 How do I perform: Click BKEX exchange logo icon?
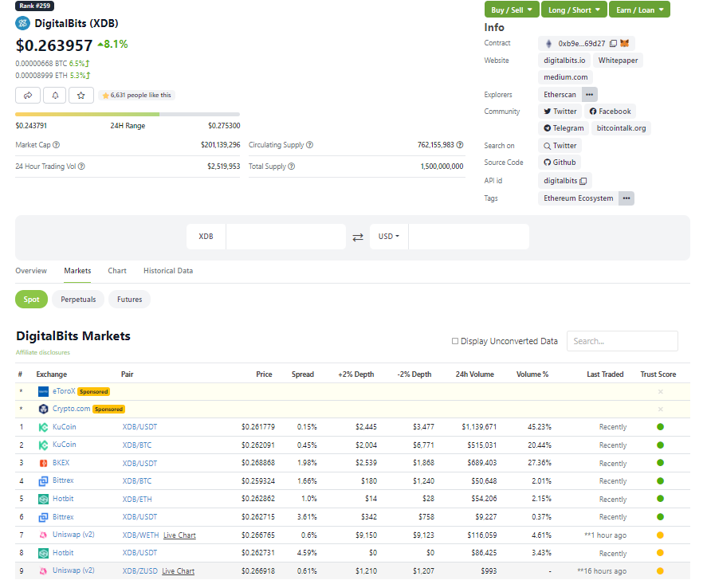[x=43, y=463]
